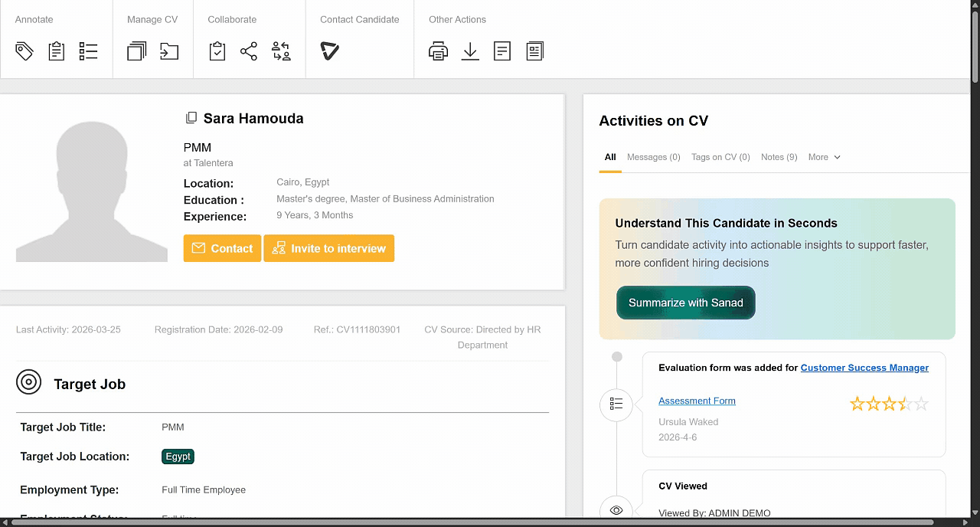Click the download arrow icon

point(470,51)
